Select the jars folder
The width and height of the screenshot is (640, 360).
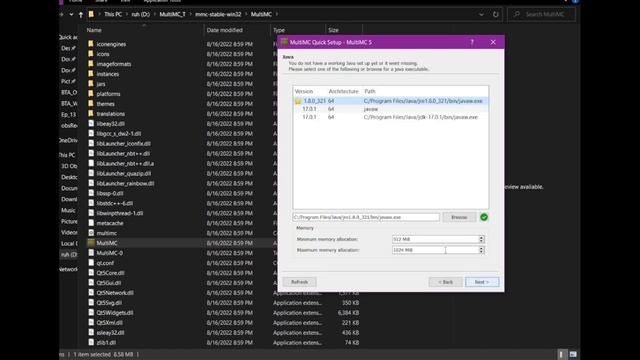click(101, 84)
